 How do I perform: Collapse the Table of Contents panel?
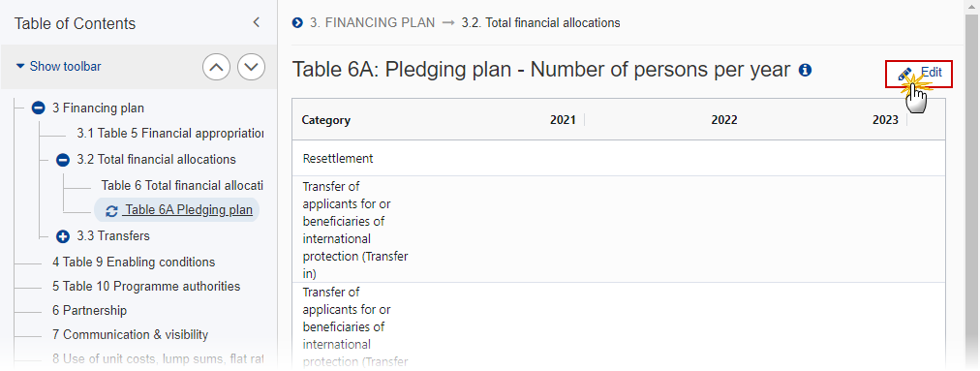click(x=256, y=22)
